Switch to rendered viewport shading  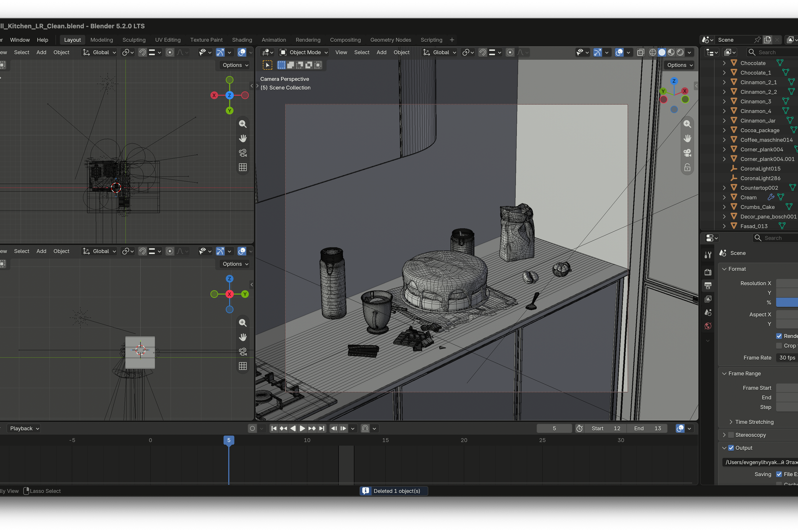[680, 52]
